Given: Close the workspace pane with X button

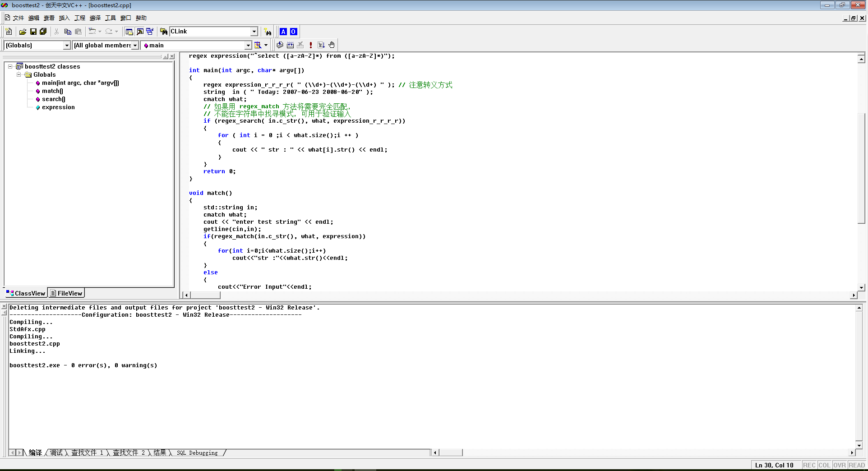Looking at the screenshot, I should click(172, 56).
